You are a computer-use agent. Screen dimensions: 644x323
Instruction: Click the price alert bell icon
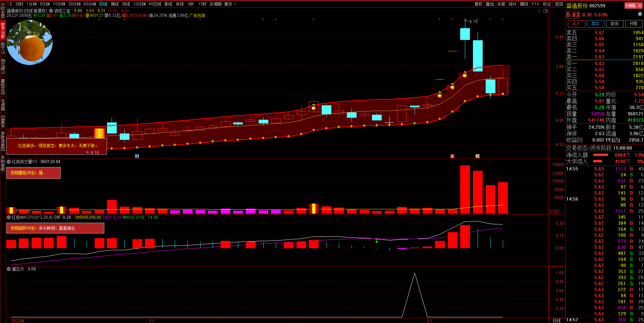640,14
